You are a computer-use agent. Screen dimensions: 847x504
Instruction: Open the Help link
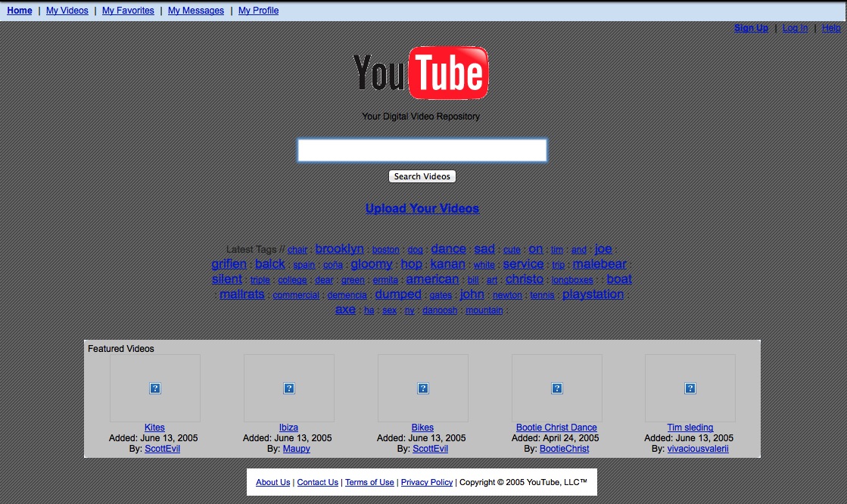831,28
